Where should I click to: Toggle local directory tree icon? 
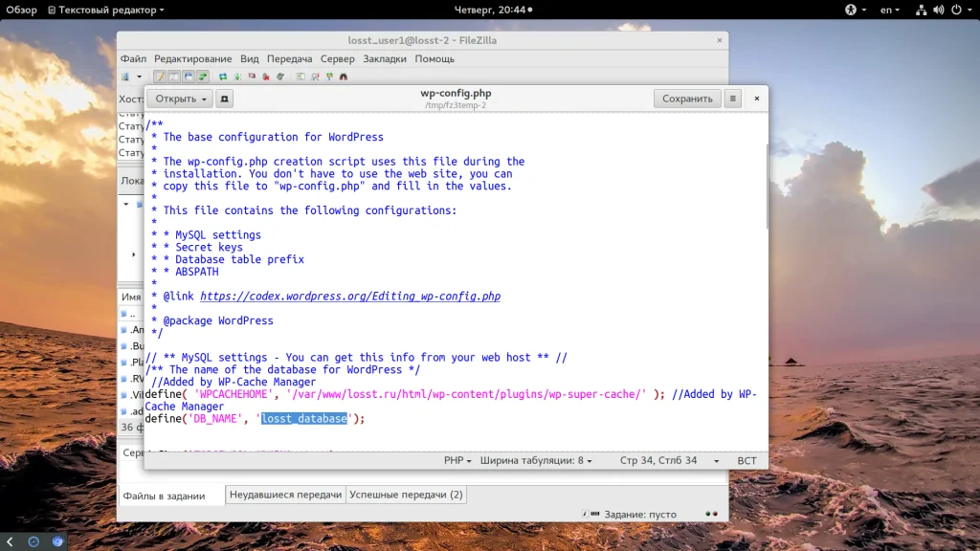coord(174,77)
